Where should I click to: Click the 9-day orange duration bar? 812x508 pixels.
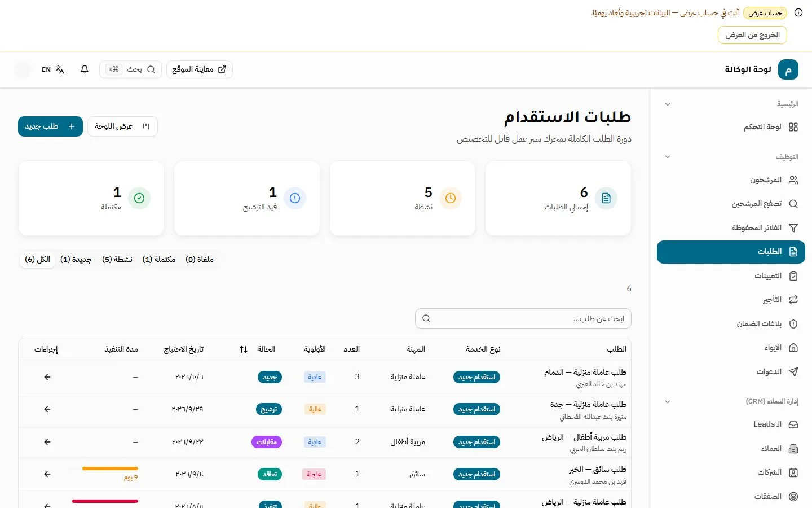(x=110, y=468)
